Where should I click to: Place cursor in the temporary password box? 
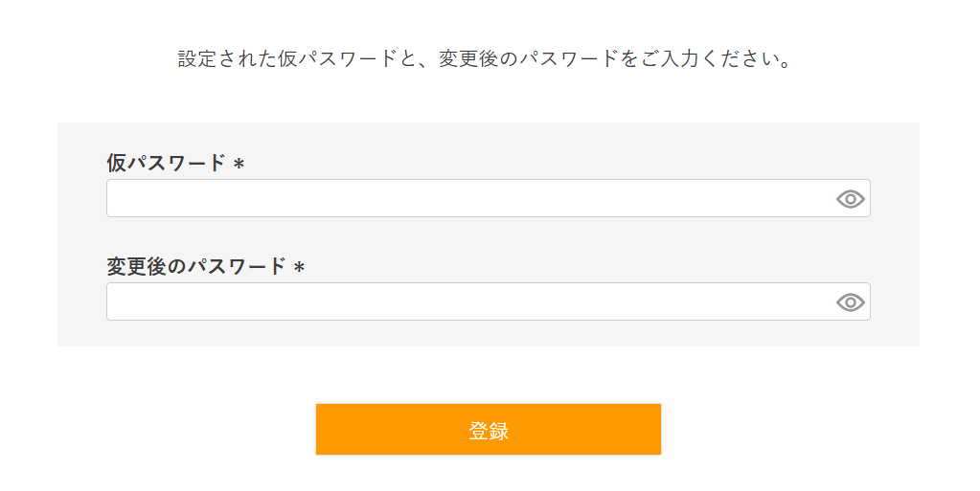(x=469, y=199)
